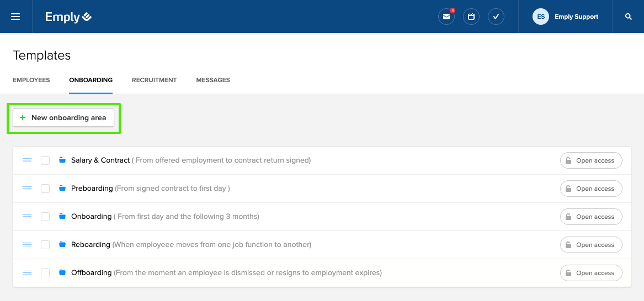Open the hamburger main menu
The image size is (644, 301).
15,17
